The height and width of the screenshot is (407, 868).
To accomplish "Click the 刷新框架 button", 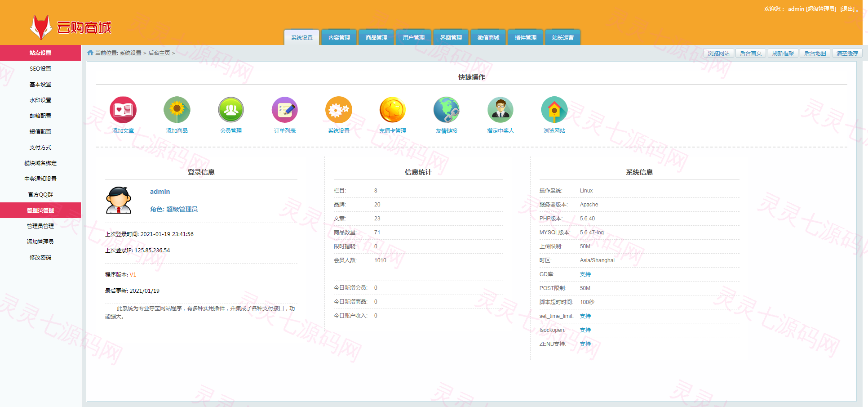I will tap(783, 53).
